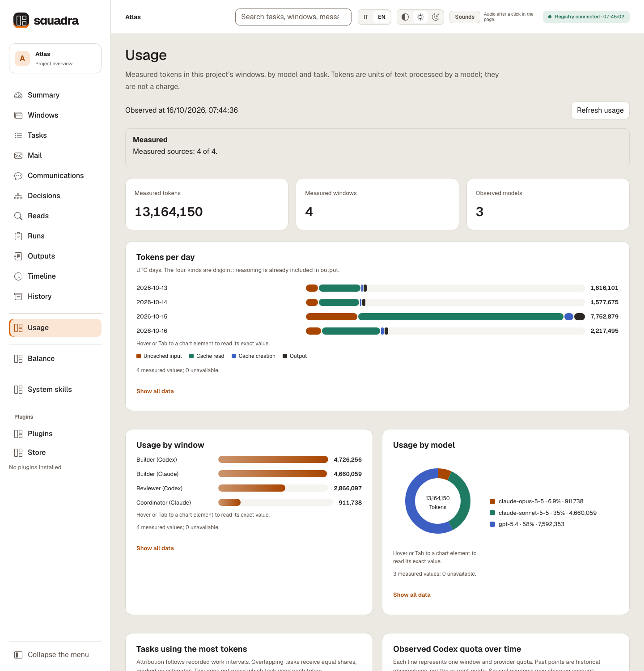Click the gpt-5.4 legend color swatch
644x671 pixels.
click(x=492, y=524)
